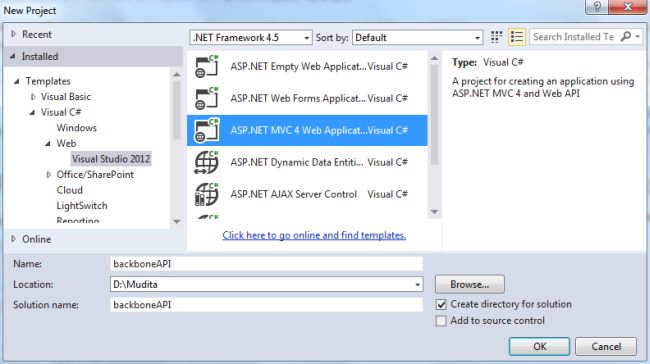The width and height of the screenshot is (650, 364).
Task: Select the Cloud template category
Action: coord(70,190)
